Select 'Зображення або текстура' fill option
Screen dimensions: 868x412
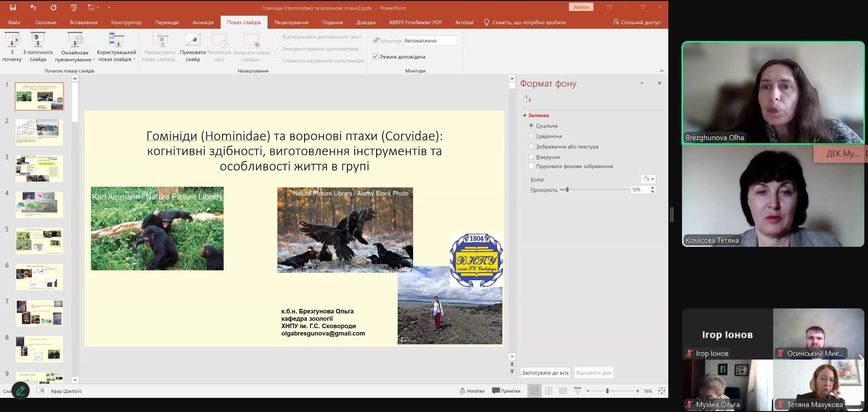[x=531, y=146]
